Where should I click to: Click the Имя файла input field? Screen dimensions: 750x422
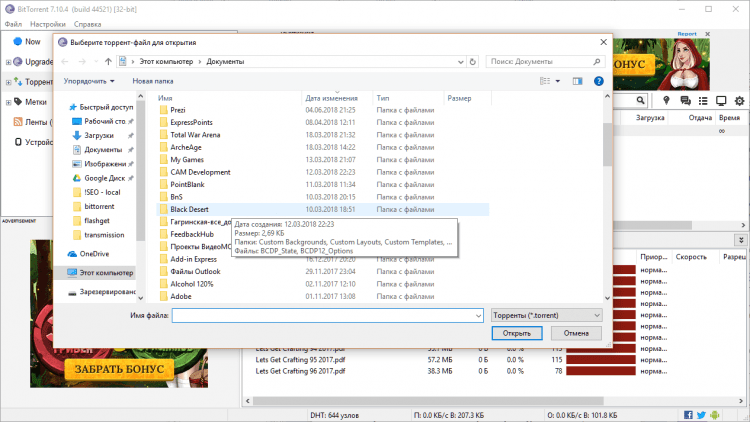[327, 315]
